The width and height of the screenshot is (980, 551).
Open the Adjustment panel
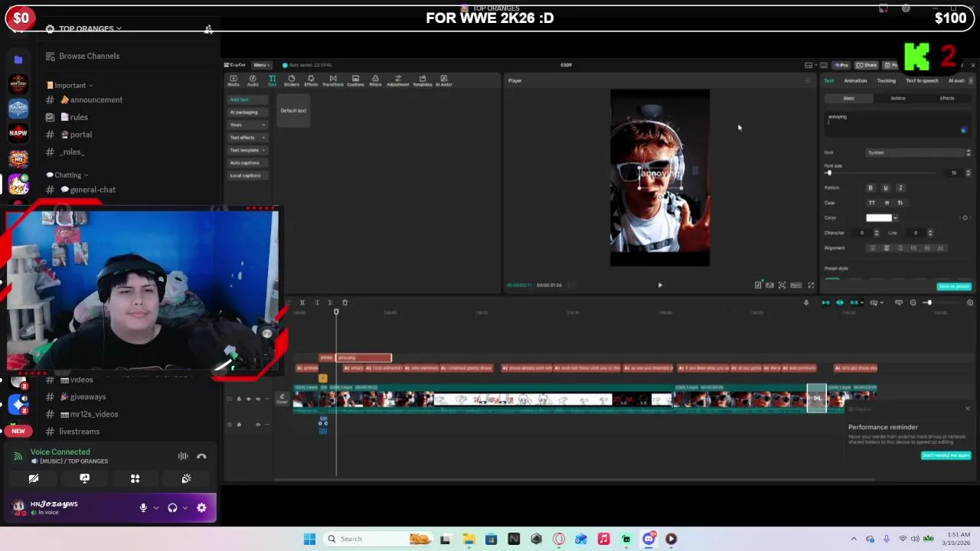[x=397, y=80]
